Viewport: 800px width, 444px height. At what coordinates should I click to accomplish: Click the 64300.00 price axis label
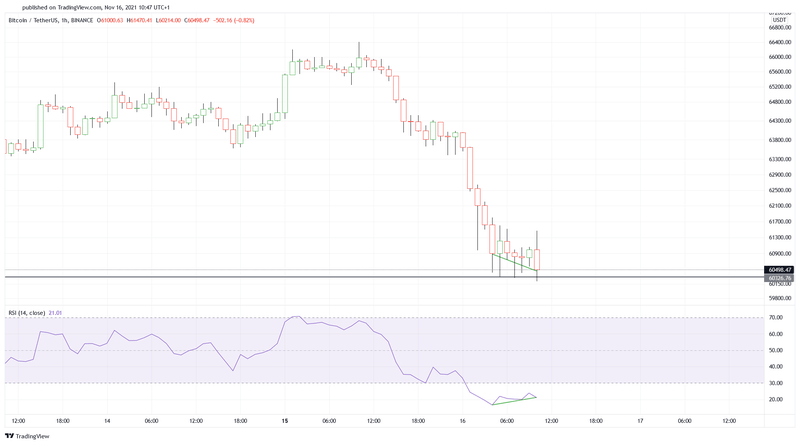coord(780,121)
